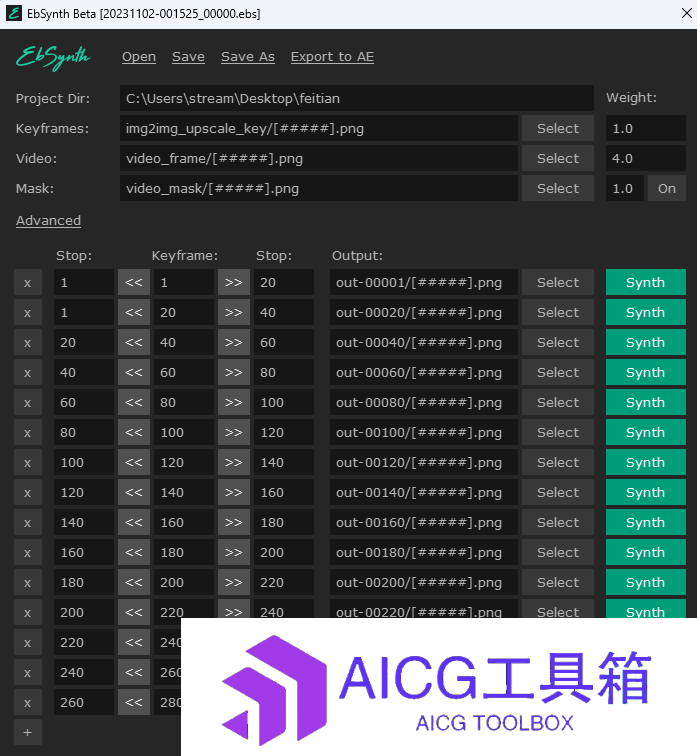This screenshot has width=697, height=756.
Task: Open a project file via Open link
Action: click(x=139, y=57)
